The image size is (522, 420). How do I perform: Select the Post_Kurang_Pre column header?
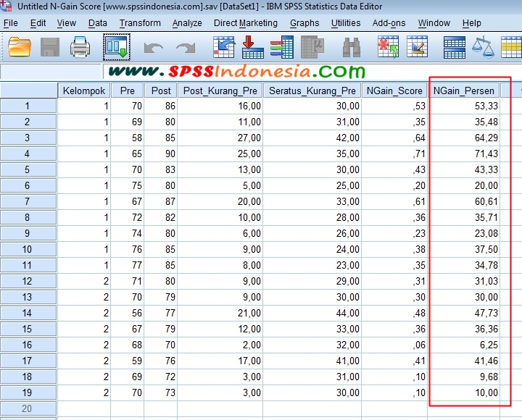point(220,91)
